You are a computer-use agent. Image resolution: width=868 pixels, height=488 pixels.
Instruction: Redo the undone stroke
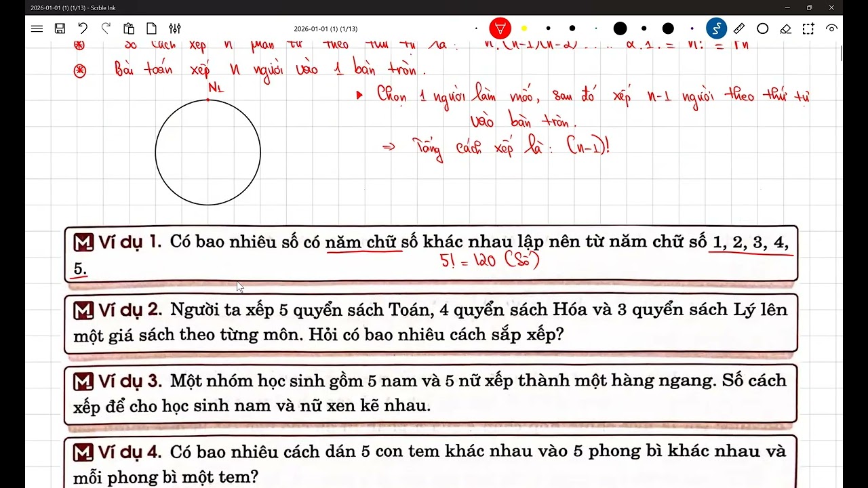(106, 28)
